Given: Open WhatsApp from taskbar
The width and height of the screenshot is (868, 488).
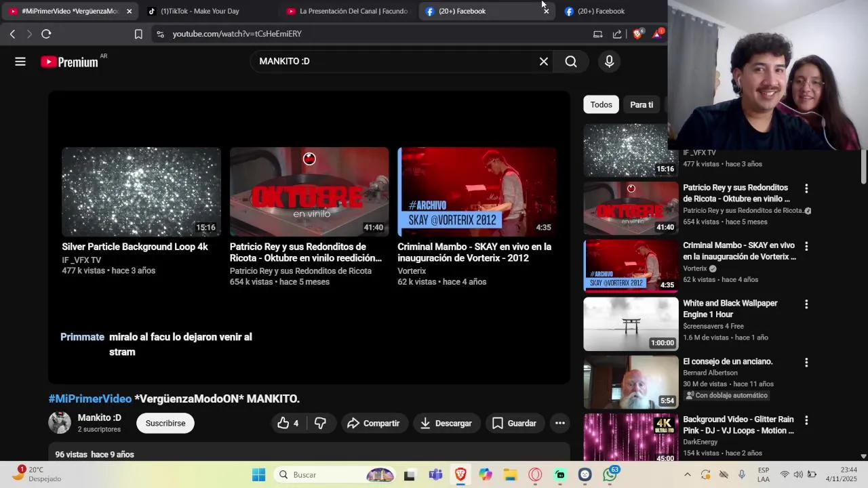Looking at the screenshot, I should (x=610, y=474).
